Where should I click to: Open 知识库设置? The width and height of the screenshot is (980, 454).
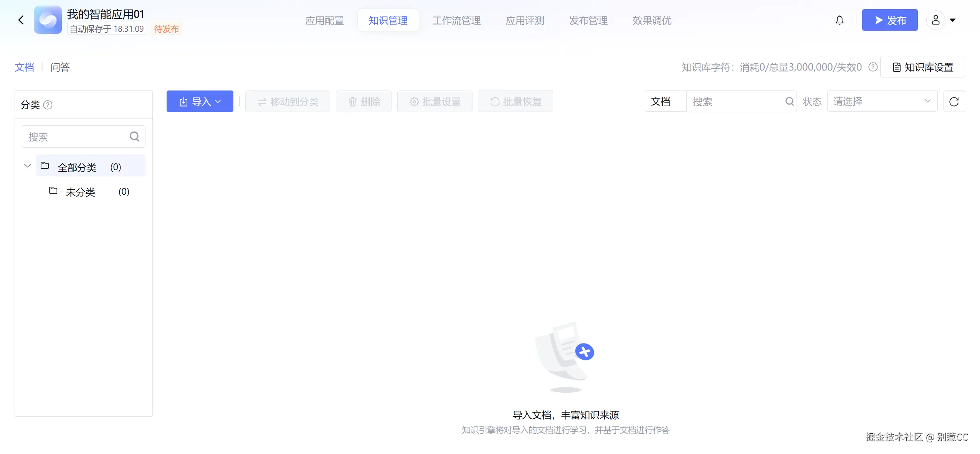[922, 67]
